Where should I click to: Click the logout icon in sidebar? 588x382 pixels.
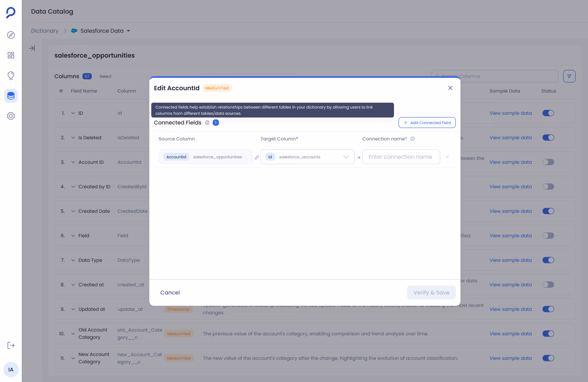coord(11,345)
